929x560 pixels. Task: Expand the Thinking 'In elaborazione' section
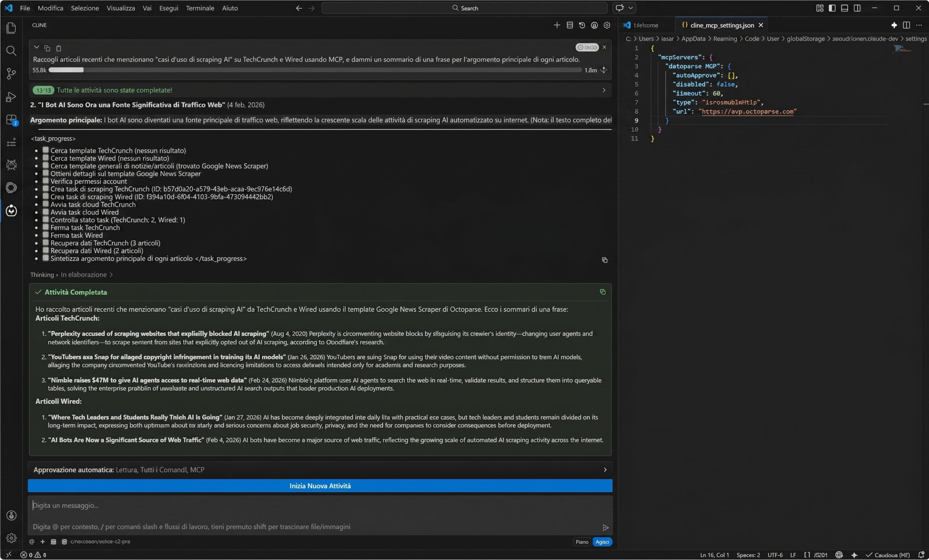87,274
